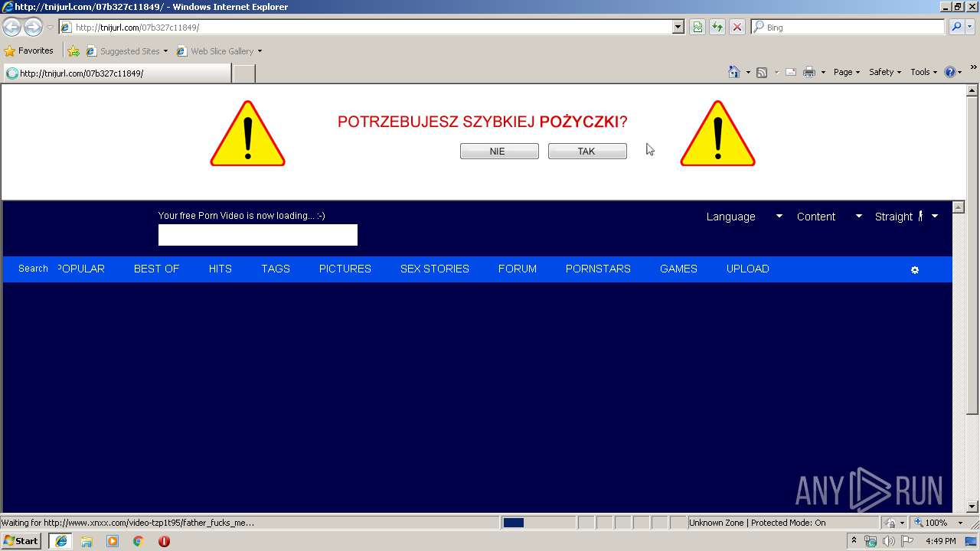Click the Start button
The height and width of the screenshot is (551, 980).
tap(21, 541)
